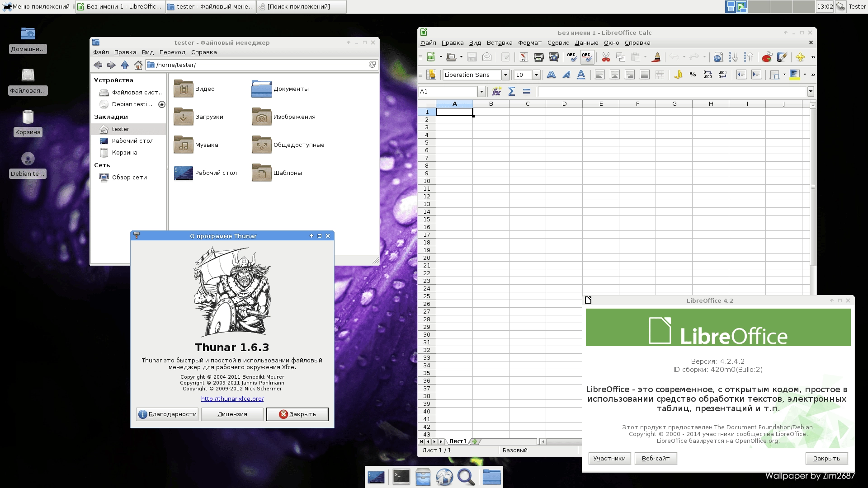The image size is (868, 488).
Task: Click the Sort Descending icon
Action: coord(748,57)
